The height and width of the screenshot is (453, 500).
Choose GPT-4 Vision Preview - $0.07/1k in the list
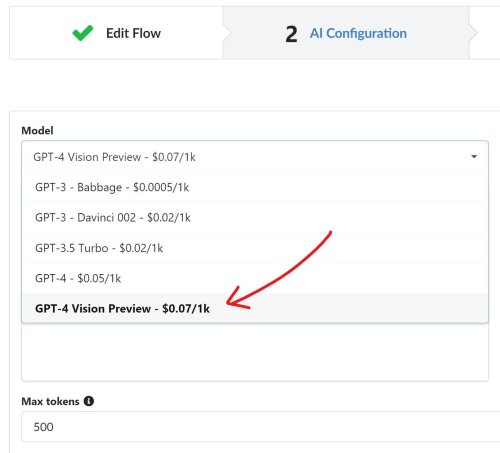(x=255, y=308)
